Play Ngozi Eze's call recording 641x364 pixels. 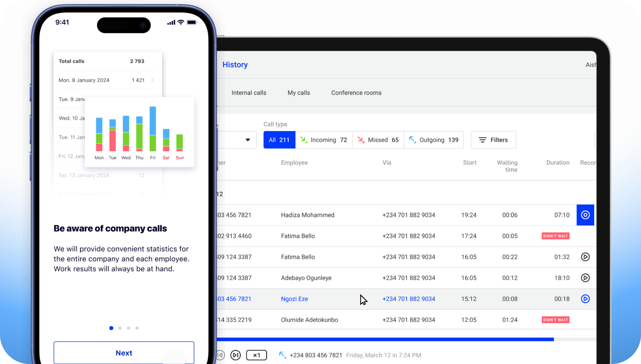click(x=586, y=299)
